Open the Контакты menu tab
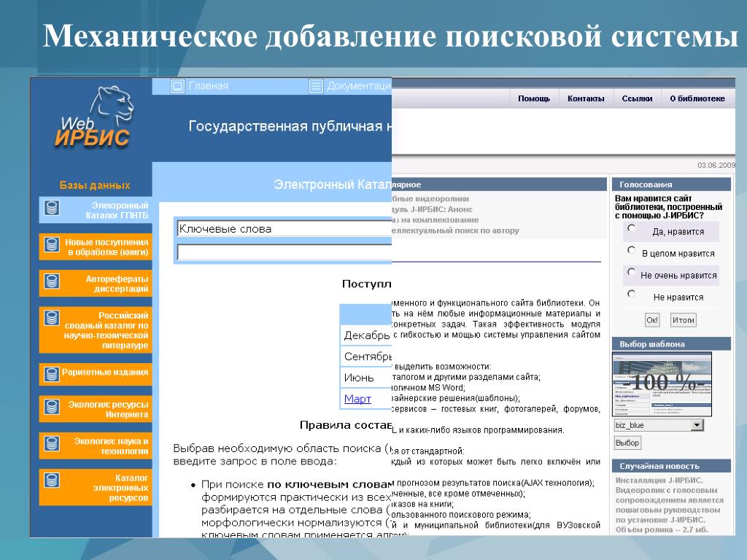Screen dimensions: 747x560 586,98
